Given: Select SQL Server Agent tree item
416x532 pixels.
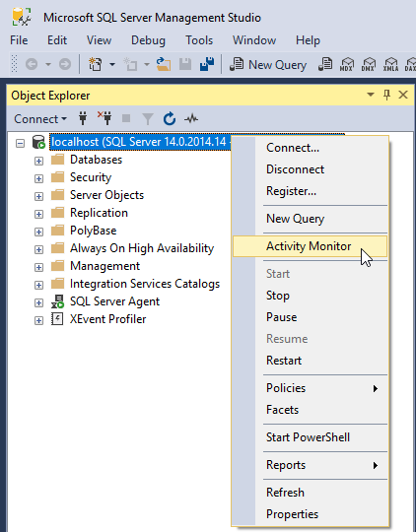Looking at the screenshot, I should [x=114, y=301].
